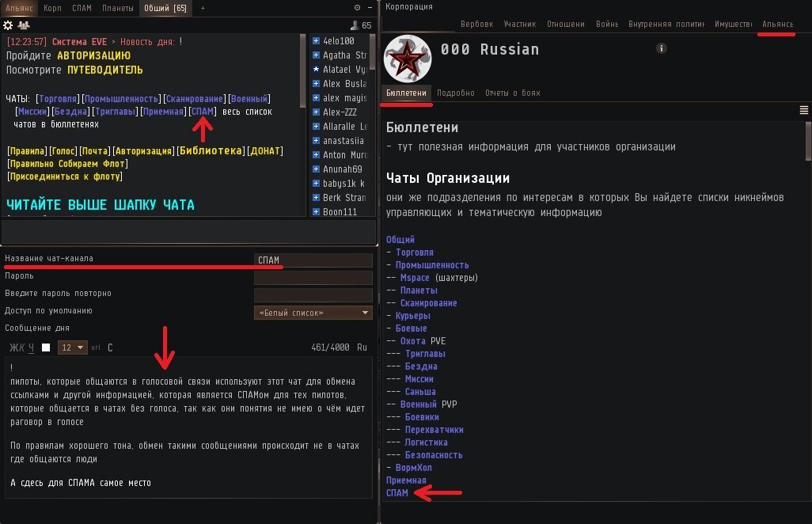Click the plus icon next to alex mayis
This screenshot has width=812, height=524.
click(316, 97)
